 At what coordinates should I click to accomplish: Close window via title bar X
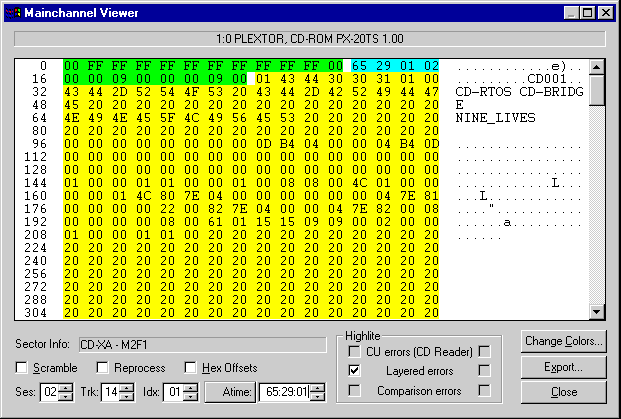click(606, 13)
